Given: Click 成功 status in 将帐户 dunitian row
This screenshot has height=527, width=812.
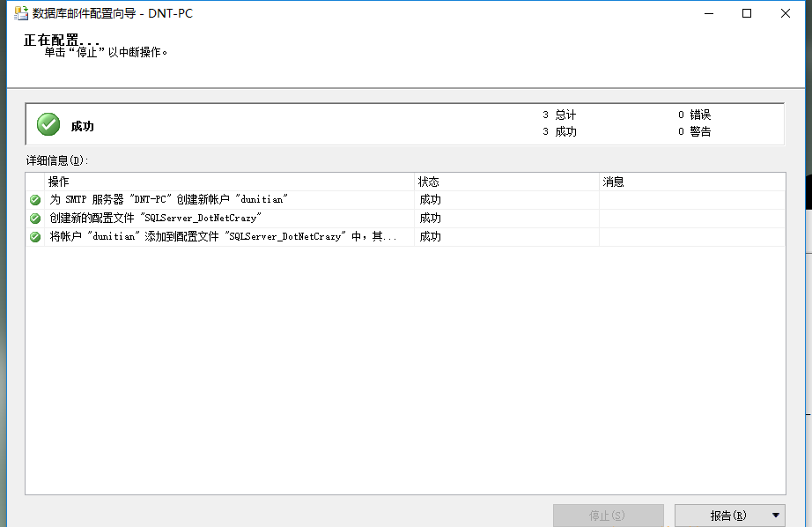Looking at the screenshot, I should point(430,237).
